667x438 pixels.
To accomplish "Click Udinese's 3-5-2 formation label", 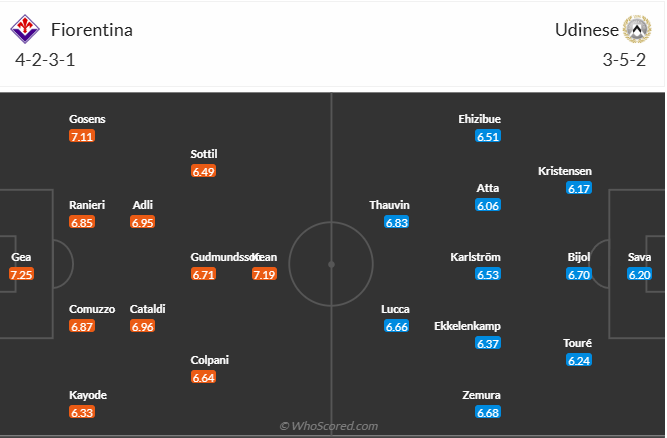I will (623, 59).
